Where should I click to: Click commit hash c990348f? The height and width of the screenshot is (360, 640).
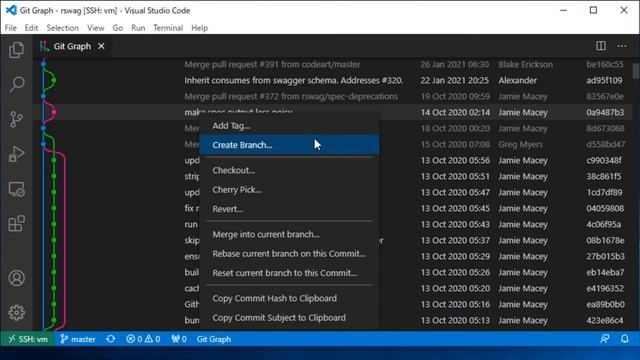[604, 160]
